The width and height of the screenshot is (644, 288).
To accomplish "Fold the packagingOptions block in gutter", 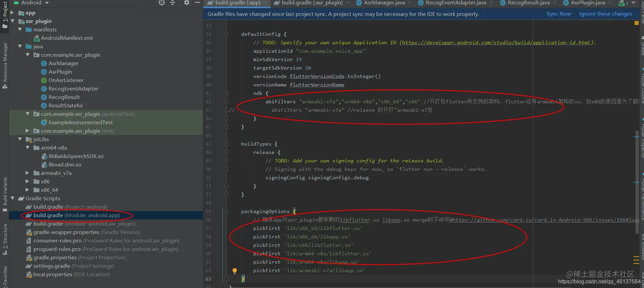I will tap(227, 211).
